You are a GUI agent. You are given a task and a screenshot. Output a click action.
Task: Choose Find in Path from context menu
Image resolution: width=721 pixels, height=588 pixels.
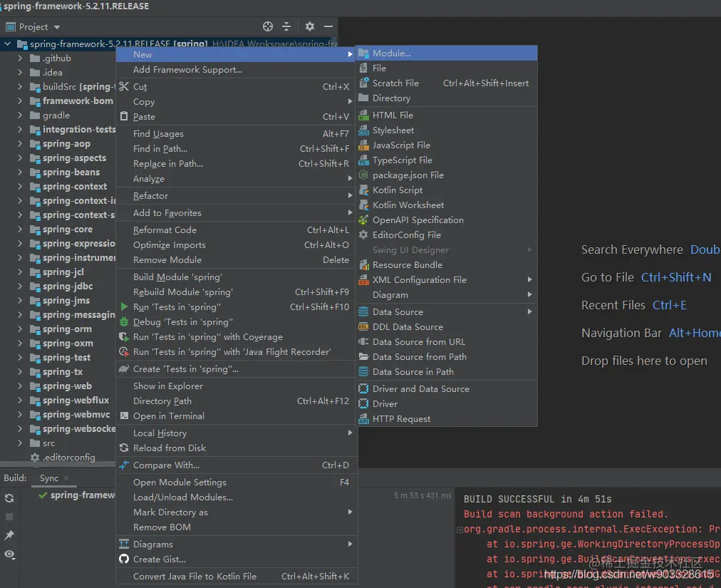235,149
